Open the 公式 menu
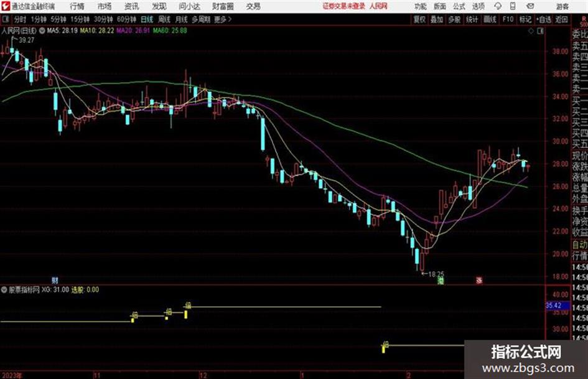 click(459, 6)
